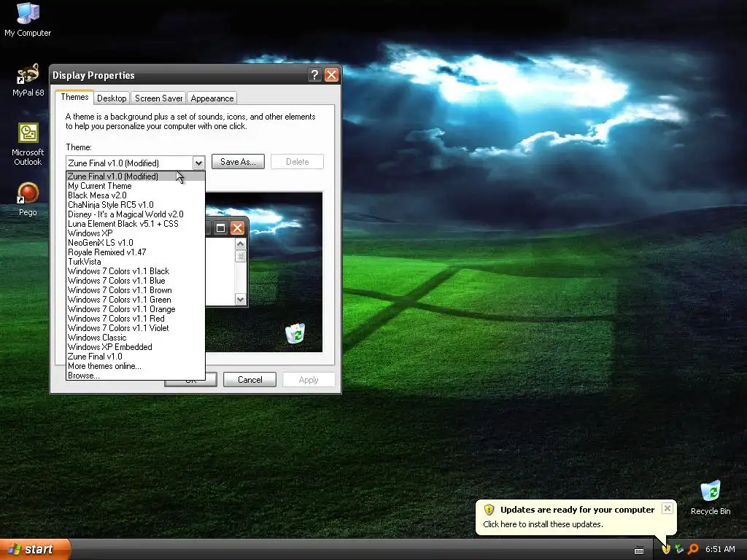Click the help question mark button
Screen dimensions: 747x560
(x=314, y=75)
